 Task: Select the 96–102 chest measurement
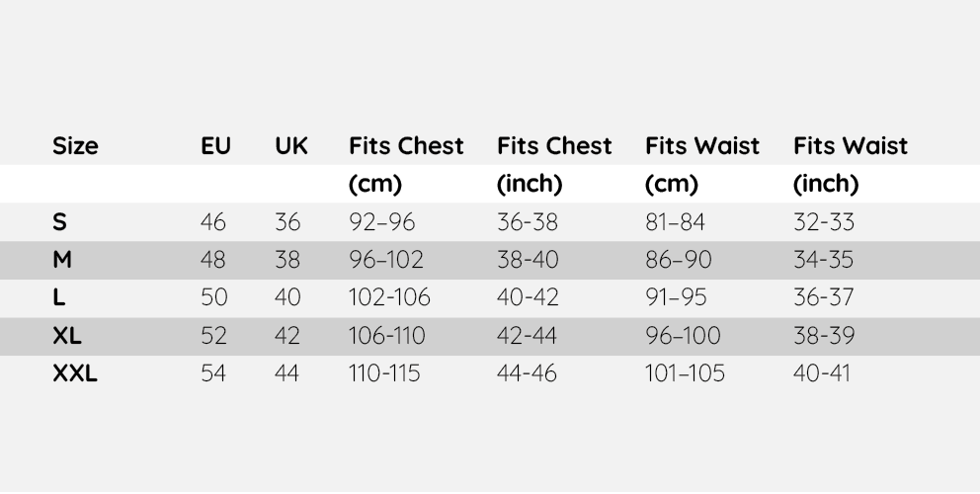(386, 260)
